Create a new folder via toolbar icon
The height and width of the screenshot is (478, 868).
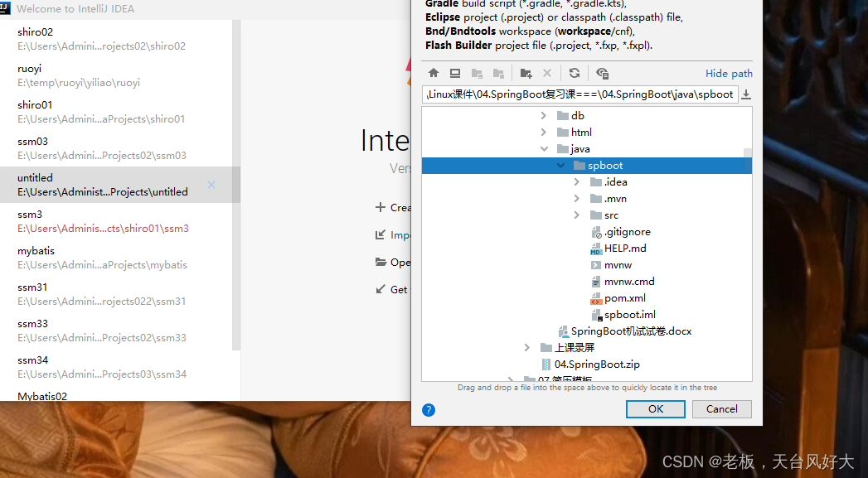[x=526, y=73]
